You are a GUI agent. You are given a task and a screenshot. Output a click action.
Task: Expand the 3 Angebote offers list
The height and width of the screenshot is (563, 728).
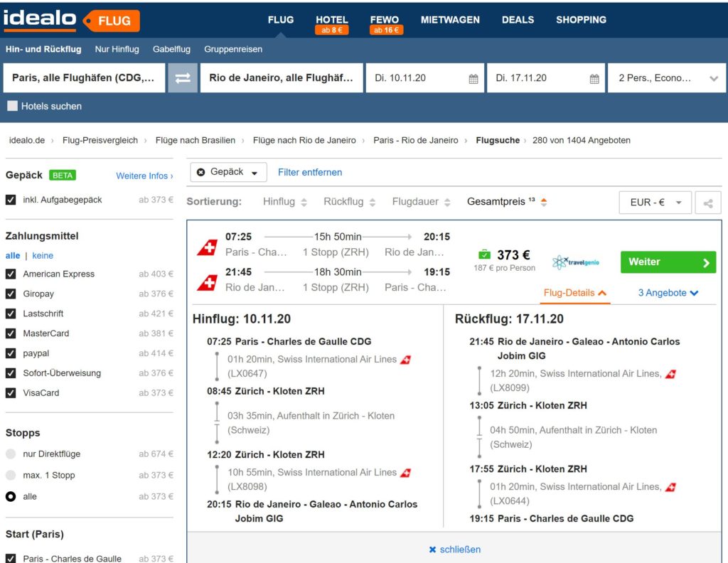pyautogui.click(x=668, y=293)
